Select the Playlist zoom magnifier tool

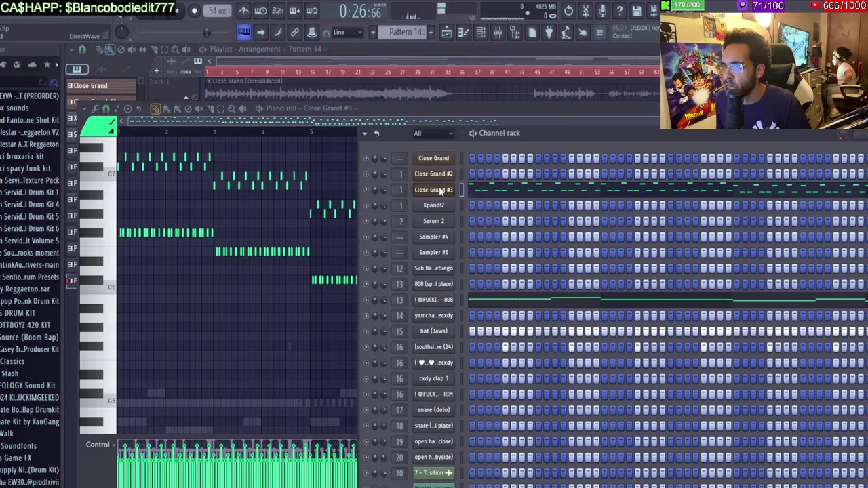click(x=175, y=49)
